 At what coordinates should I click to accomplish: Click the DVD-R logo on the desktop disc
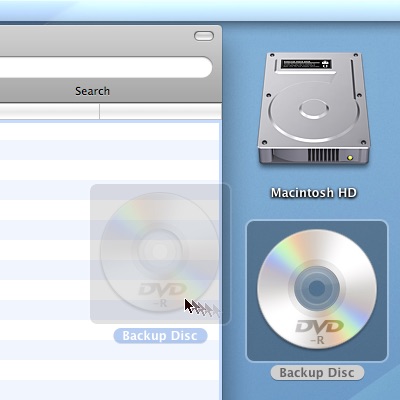coord(319,331)
